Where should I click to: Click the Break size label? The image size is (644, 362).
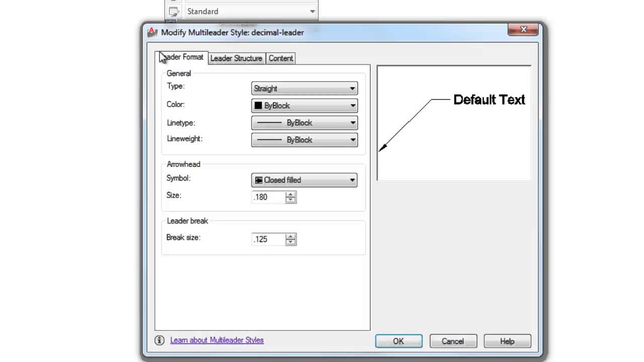[183, 237]
